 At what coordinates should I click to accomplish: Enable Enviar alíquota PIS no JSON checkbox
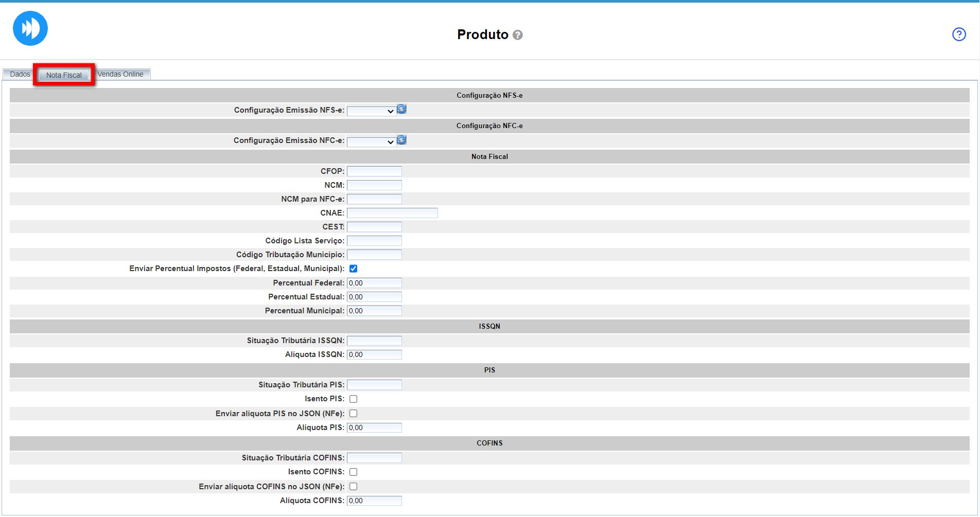point(353,414)
